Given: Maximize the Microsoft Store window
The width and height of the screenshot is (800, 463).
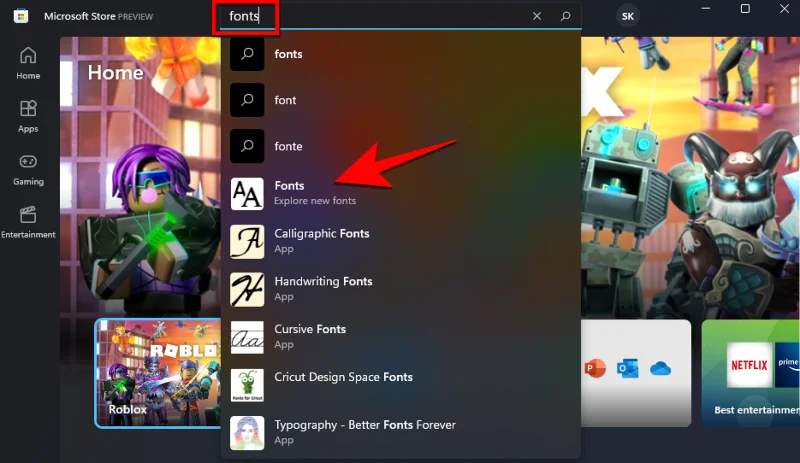Looking at the screenshot, I should (745, 9).
